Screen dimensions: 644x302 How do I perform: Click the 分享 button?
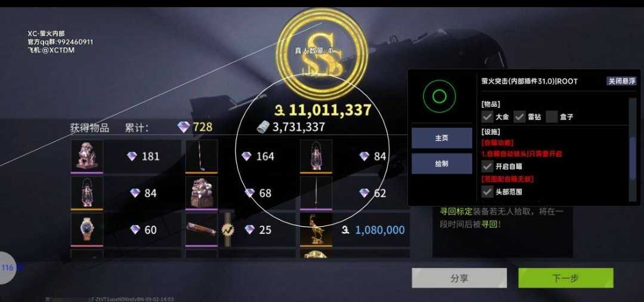pyautogui.click(x=459, y=278)
